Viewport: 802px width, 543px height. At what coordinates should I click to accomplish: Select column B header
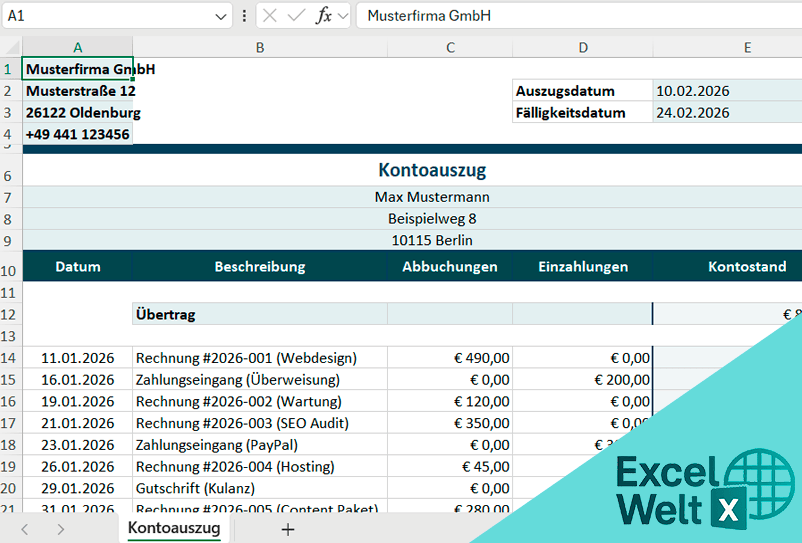260,47
